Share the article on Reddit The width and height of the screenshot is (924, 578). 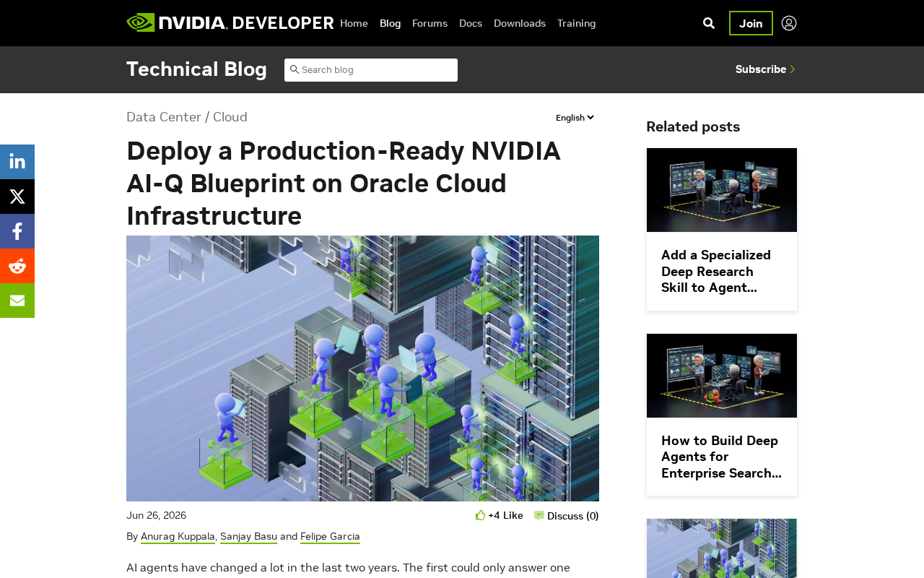(17, 266)
